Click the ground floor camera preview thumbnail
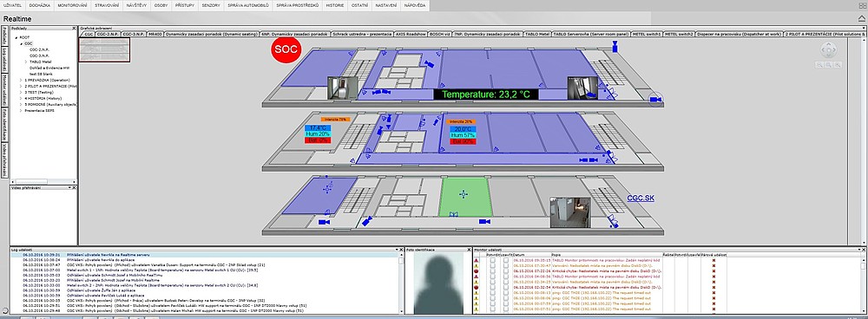868x319 pixels. pyautogui.click(x=570, y=212)
